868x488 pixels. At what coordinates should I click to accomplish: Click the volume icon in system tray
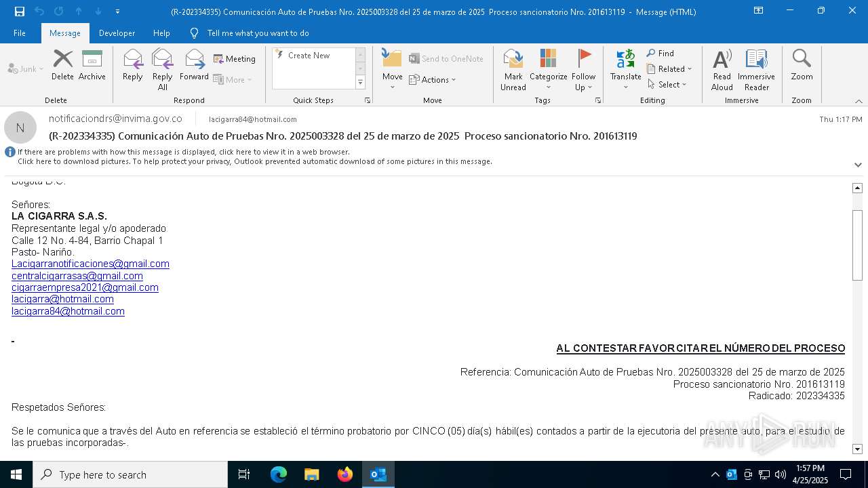click(780, 474)
